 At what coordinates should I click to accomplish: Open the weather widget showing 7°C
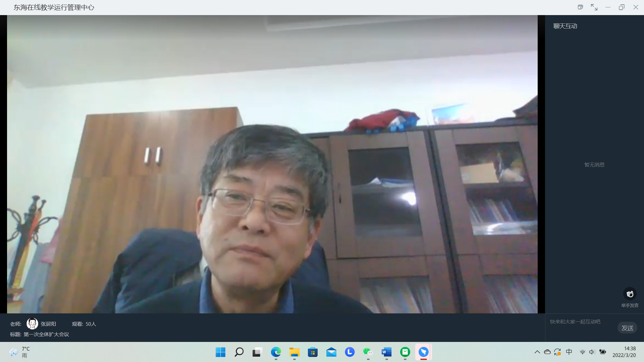coord(20,352)
